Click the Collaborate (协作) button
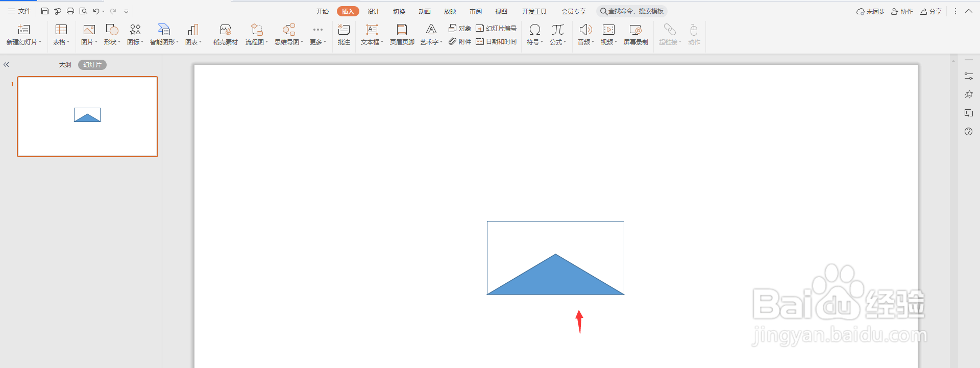Screen dimensions: 980x368 point(902,11)
